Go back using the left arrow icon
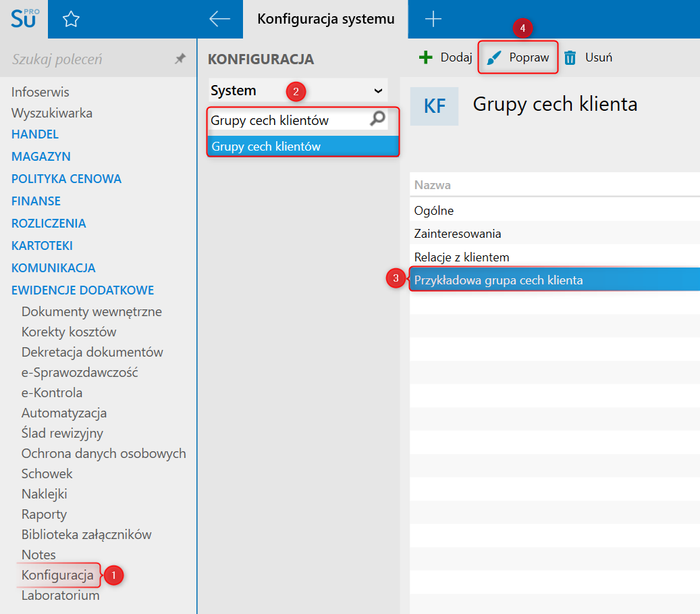Image resolution: width=700 pixels, height=614 pixels. click(x=219, y=19)
